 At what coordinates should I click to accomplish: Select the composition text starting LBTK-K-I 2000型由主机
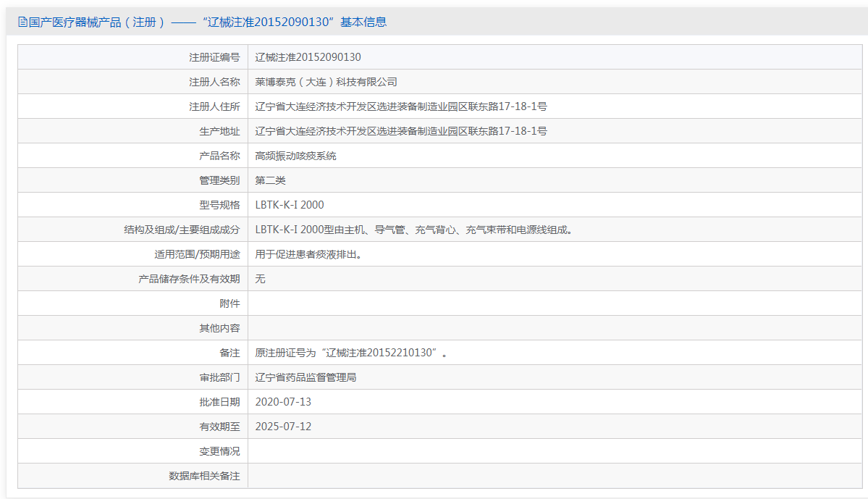416,230
